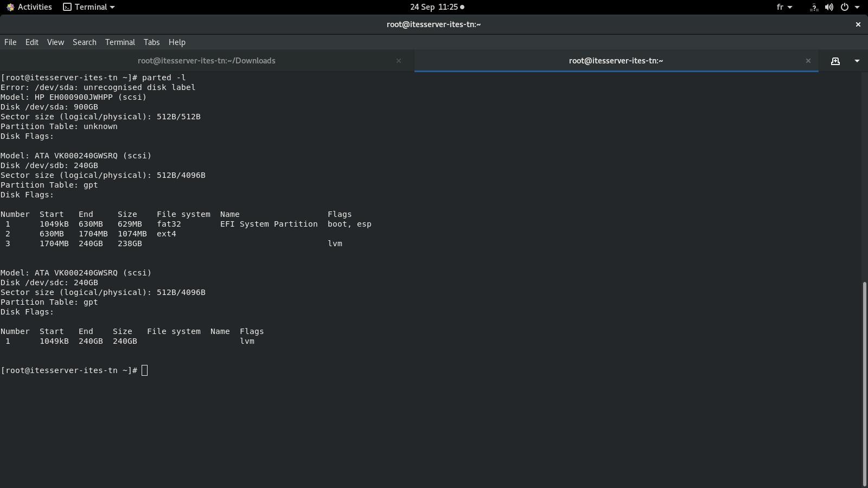Expand the tab list dropdown arrow

click(857, 61)
